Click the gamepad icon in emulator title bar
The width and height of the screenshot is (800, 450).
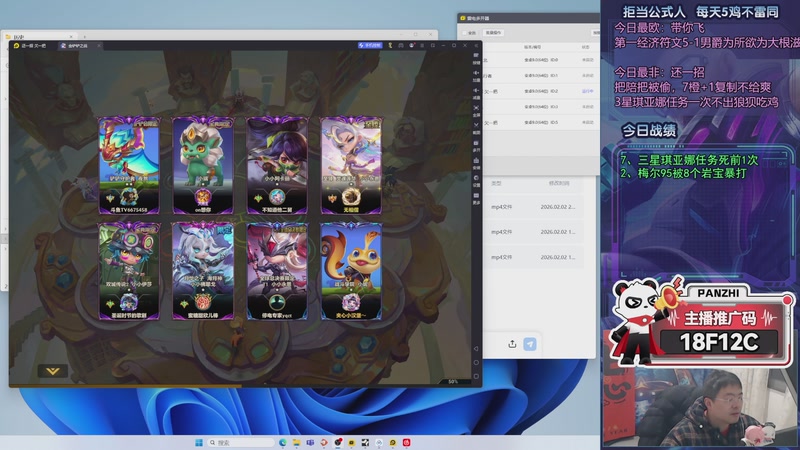point(401,45)
